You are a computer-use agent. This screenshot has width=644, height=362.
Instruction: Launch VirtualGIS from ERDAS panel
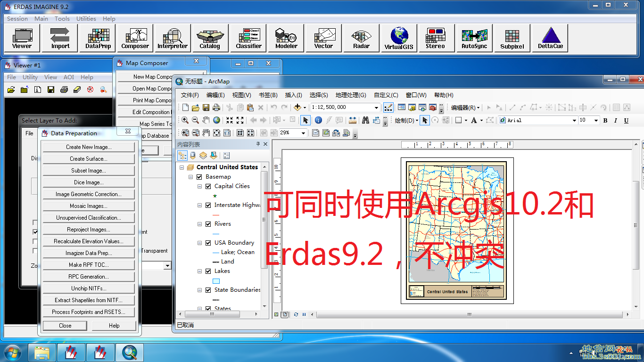click(x=399, y=38)
